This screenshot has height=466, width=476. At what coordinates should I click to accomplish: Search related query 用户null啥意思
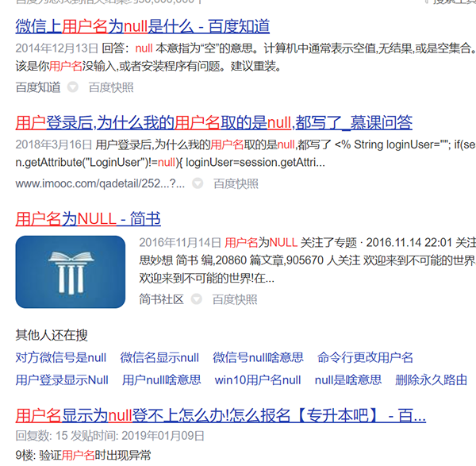point(162,380)
